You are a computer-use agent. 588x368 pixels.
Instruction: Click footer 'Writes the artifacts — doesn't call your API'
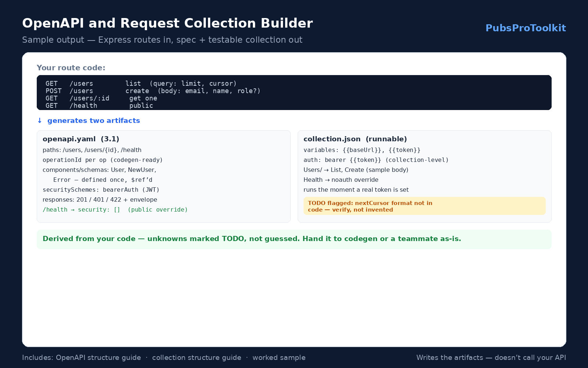491,358
